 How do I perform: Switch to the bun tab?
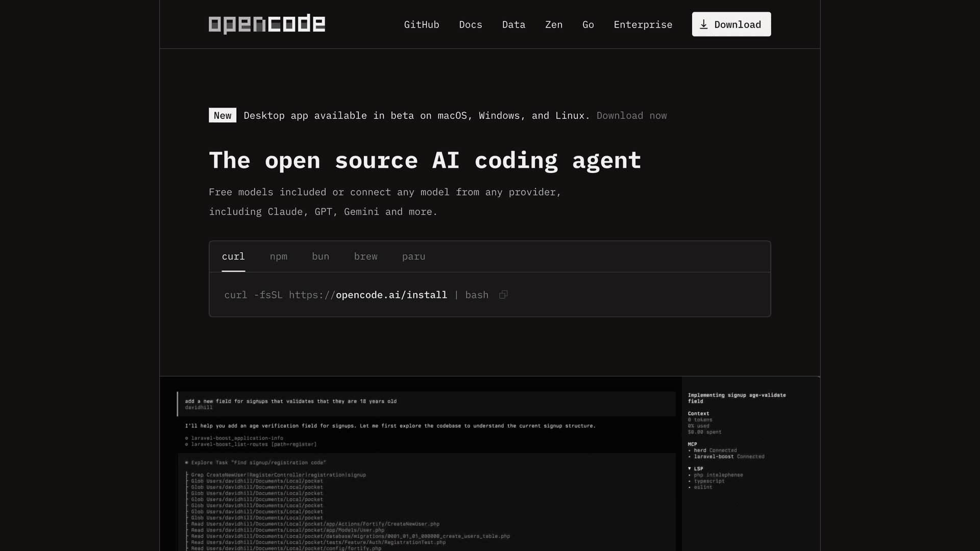click(321, 257)
